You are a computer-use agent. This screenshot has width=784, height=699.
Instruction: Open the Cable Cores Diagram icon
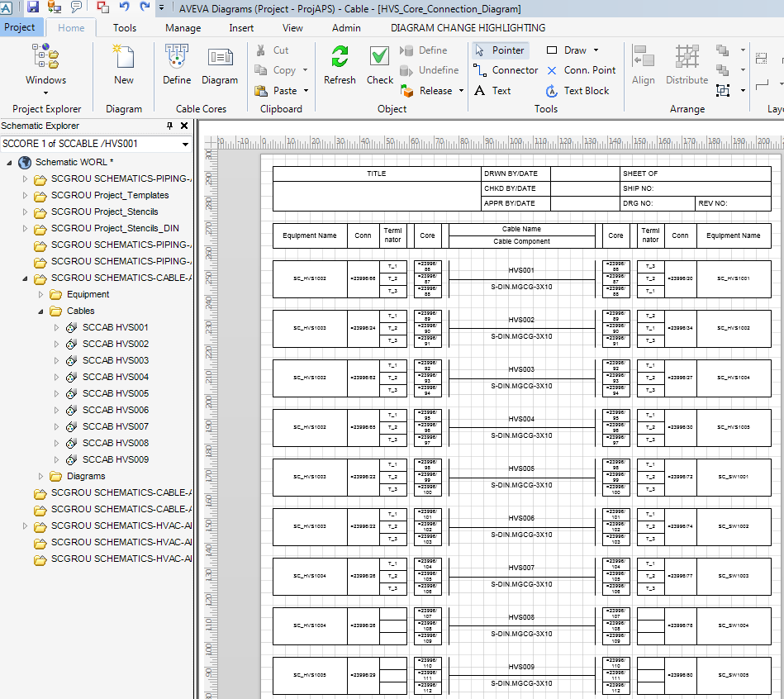(220, 65)
